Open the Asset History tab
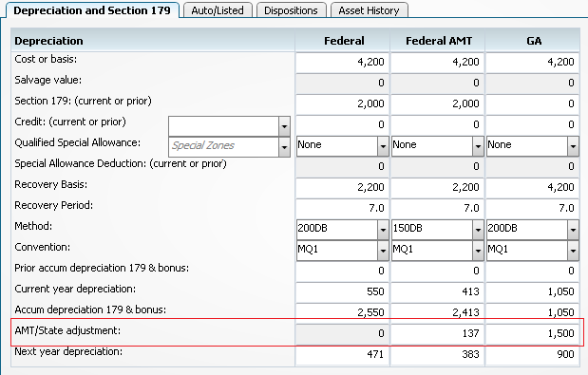 369,10
